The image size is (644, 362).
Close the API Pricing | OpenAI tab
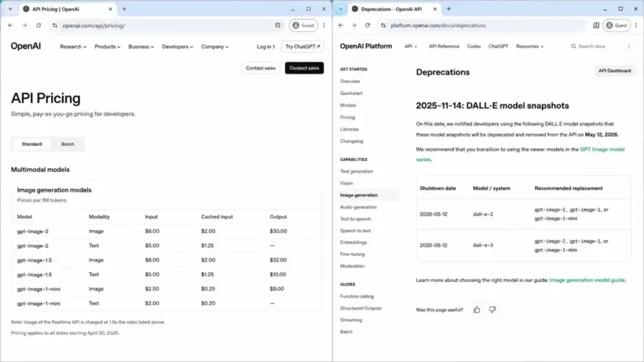[110, 9]
